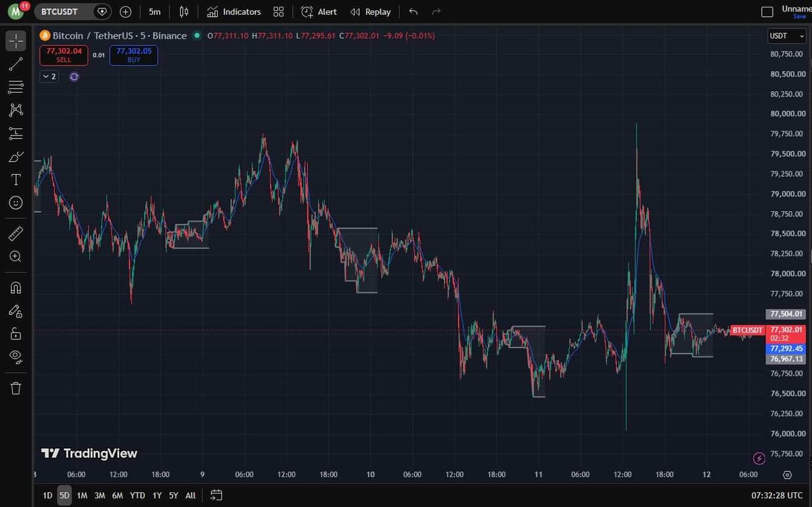The height and width of the screenshot is (507, 812).
Task: Open the layout setup square icon
Action: click(x=767, y=12)
